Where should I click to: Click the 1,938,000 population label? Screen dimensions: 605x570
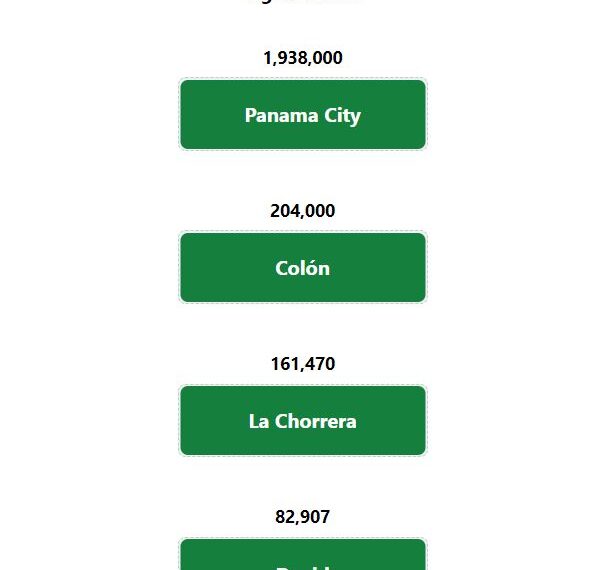pyautogui.click(x=303, y=58)
